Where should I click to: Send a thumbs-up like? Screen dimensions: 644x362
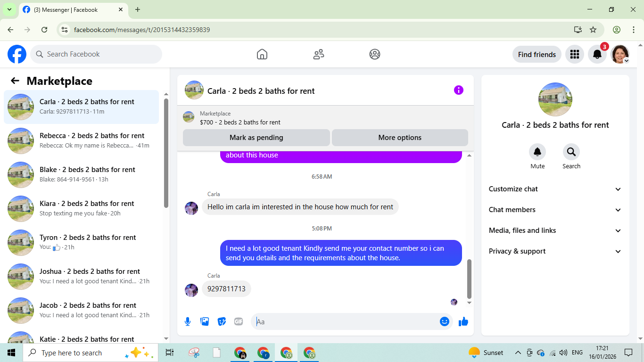[463, 321]
